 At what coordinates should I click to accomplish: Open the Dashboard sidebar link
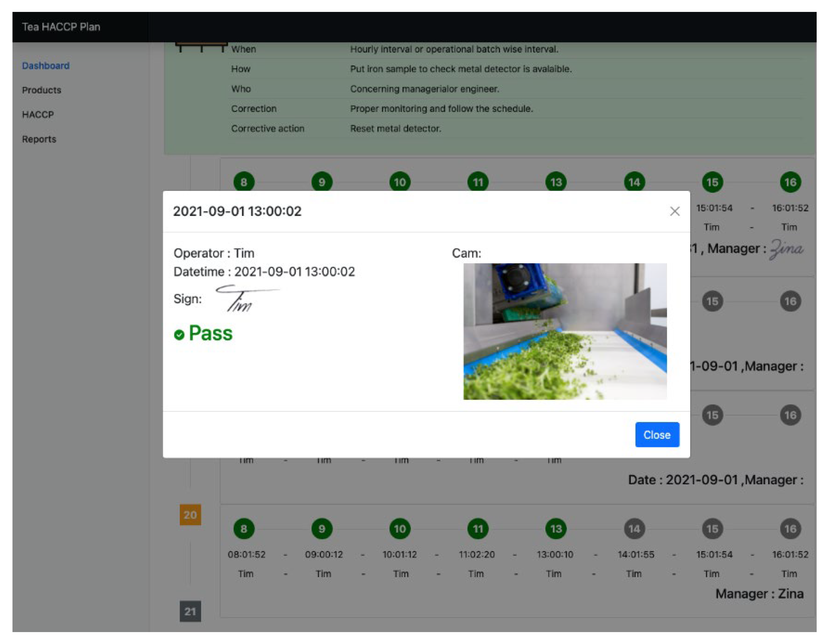tap(45, 66)
